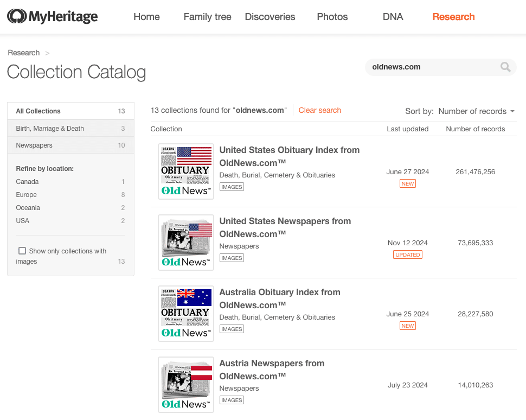Open the Research menu
The width and height of the screenshot is (526, 420).
pos(453,17)
